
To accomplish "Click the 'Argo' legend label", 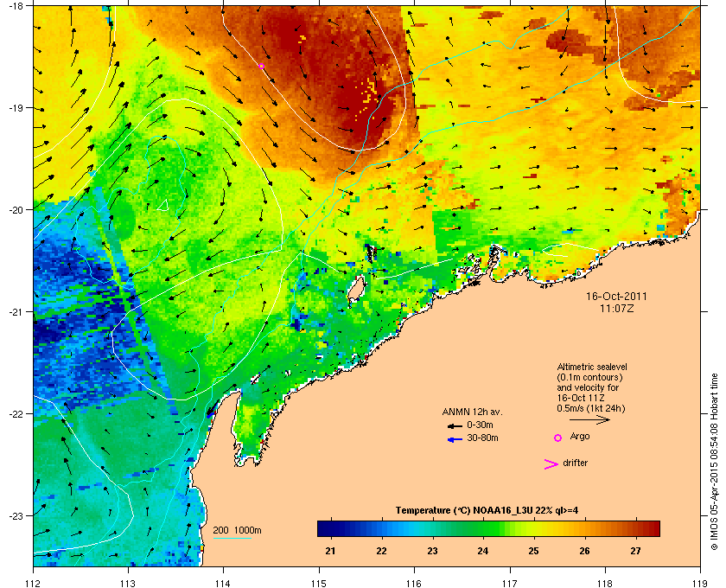I will click(580, 437).
